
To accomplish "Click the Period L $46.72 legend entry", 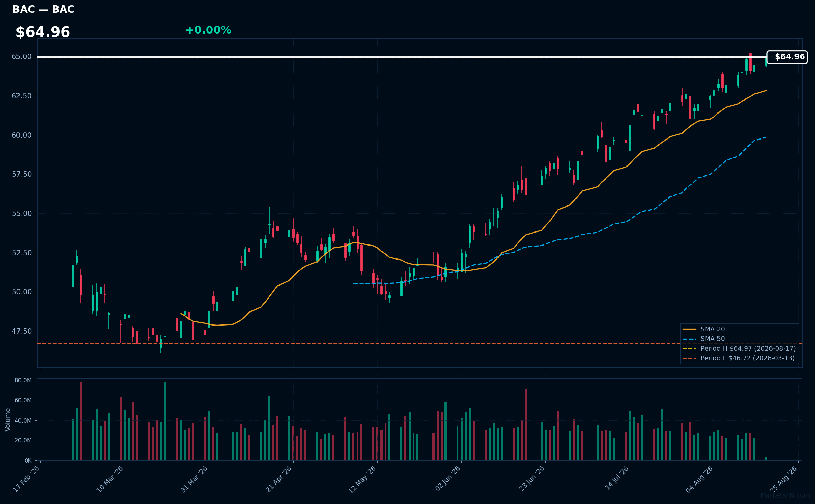I will click(748, 358).
